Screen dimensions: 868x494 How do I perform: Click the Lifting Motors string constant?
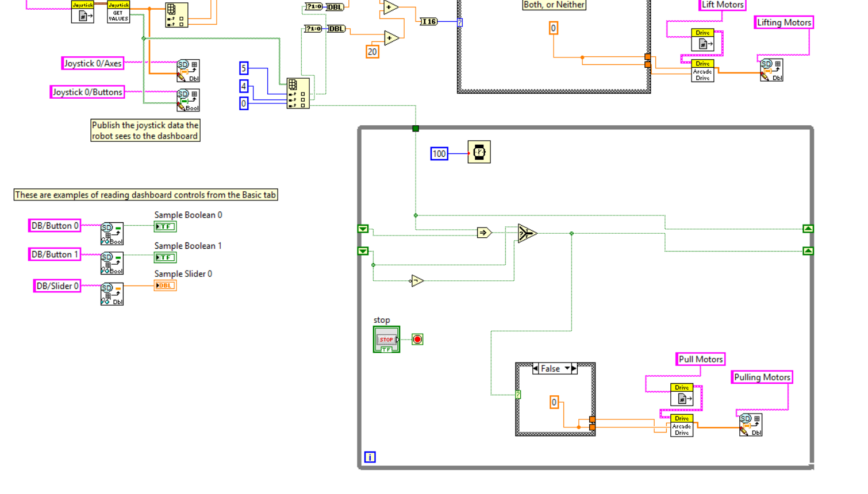784,22
